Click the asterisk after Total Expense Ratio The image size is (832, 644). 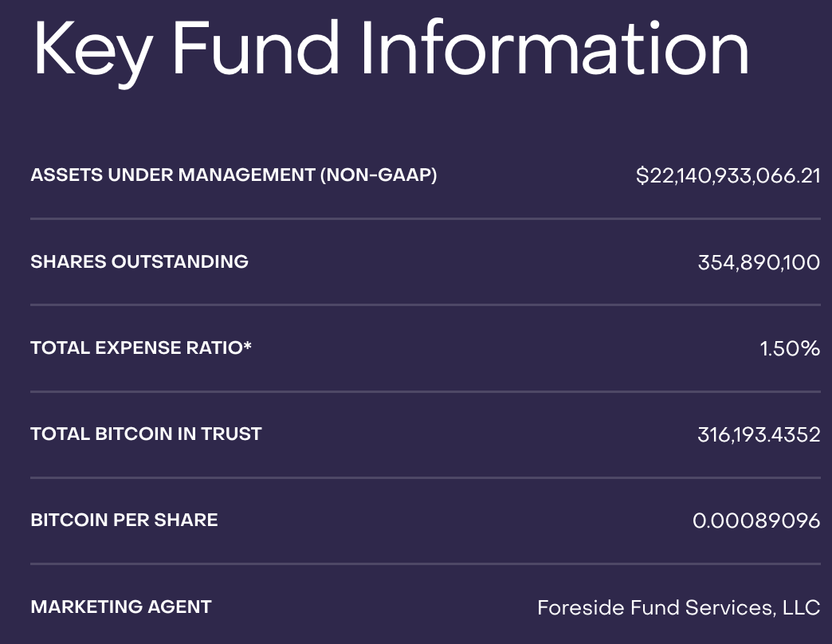[247, 345]
